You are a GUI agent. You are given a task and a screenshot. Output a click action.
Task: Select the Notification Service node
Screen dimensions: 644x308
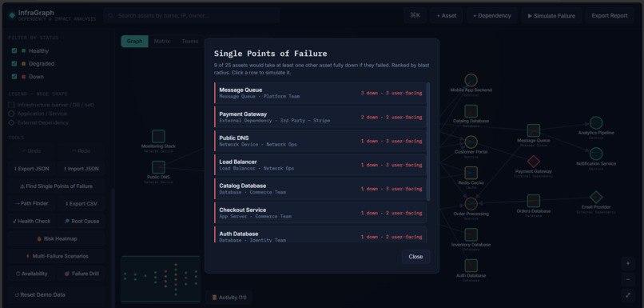(x=596, y=154)
